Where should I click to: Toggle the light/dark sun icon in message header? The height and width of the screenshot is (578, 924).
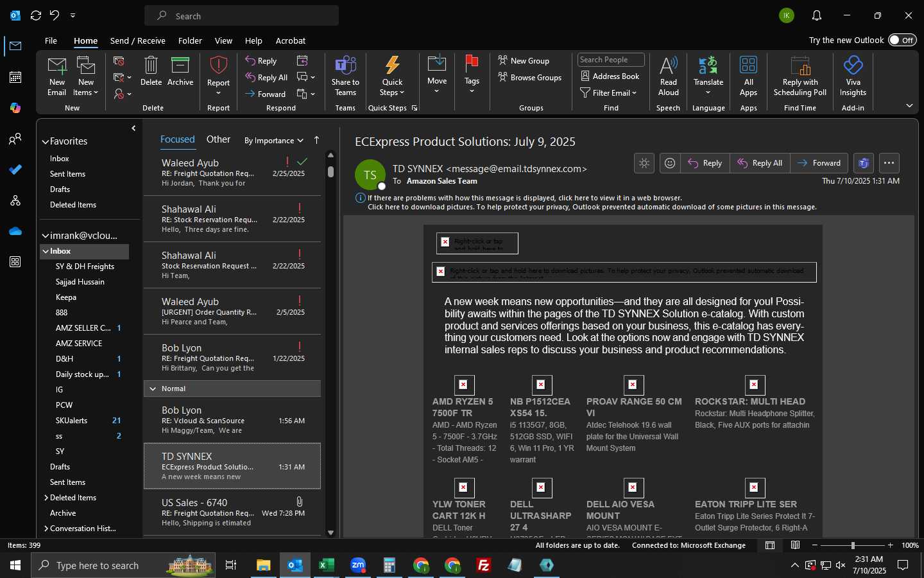click(644, 163)
